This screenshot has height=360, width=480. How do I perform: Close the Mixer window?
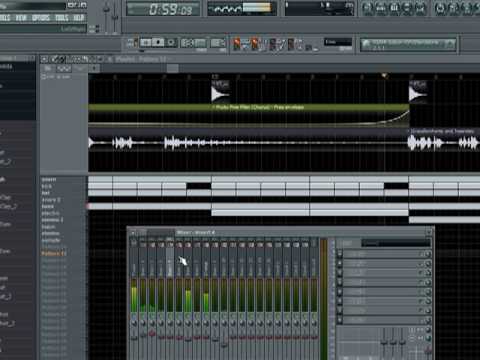[x=429, y=232]
